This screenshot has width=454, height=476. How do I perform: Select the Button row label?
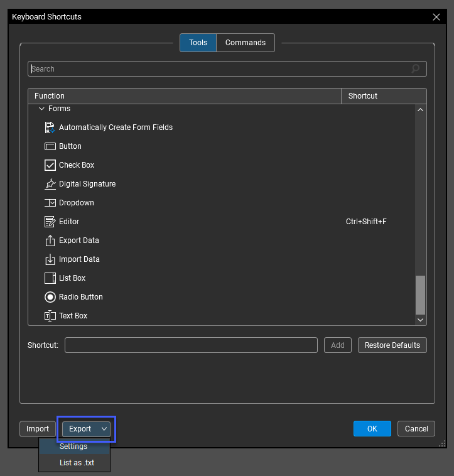tap(70, 146)
